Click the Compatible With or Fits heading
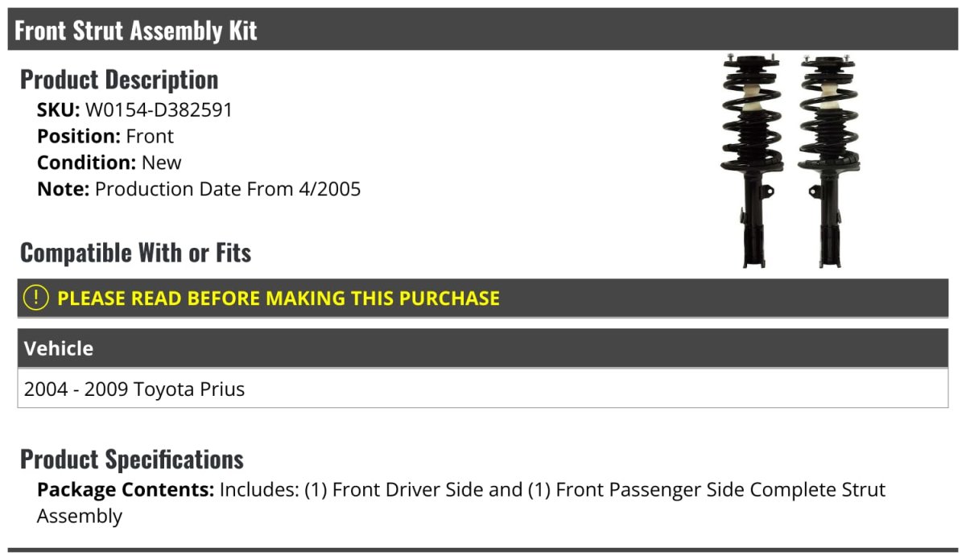The height and width of the screenshot is (560, 966). [135, 253]
